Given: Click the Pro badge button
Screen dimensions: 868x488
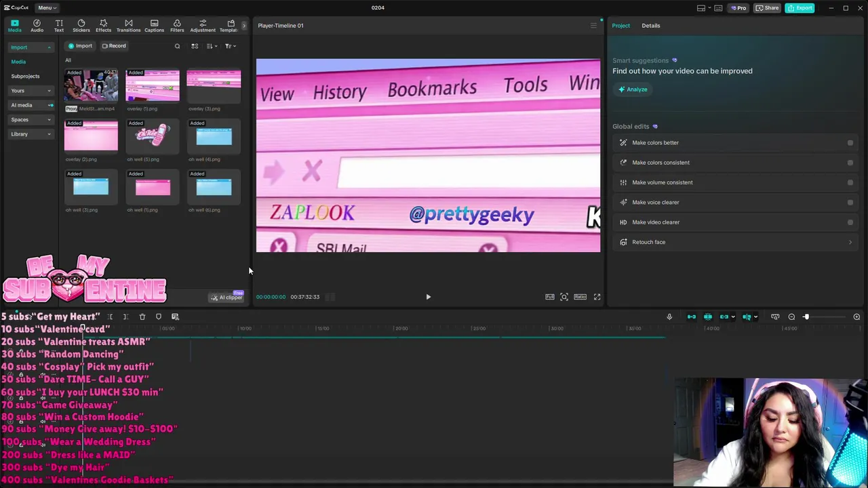Looking at the screenshot, I should [x=738, y=8].
